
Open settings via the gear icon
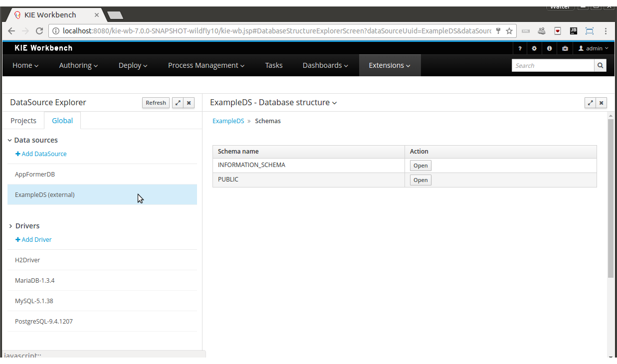pyautogui.click(x=534, y=48)
